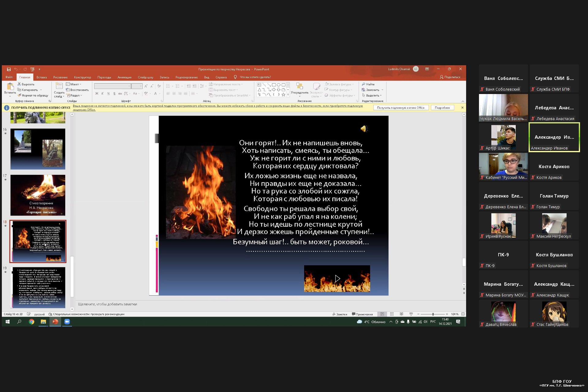Open the Макет layout dropdown
588x392 pixels.
(73, 84)
